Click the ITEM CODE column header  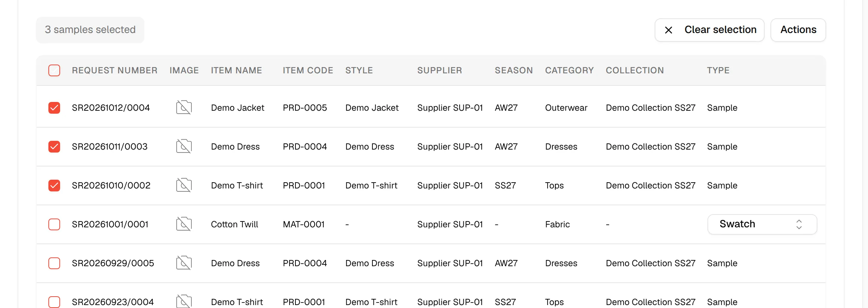pos(308,70)
